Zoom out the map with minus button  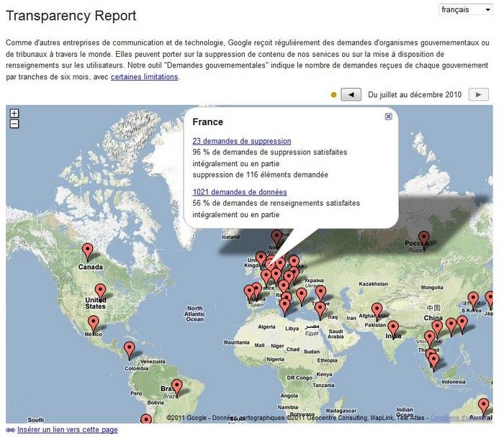point(14,124)
